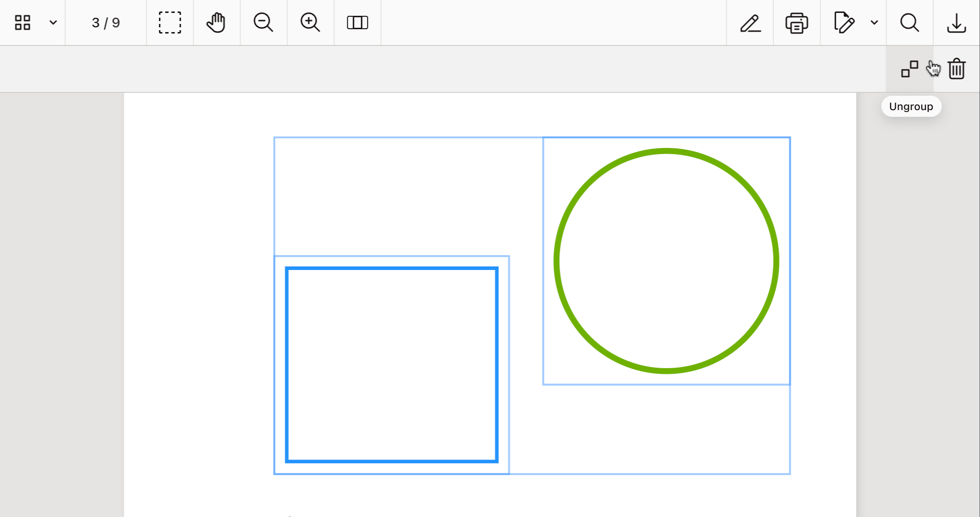Select the hand pan tool

[x=216, y=22]
